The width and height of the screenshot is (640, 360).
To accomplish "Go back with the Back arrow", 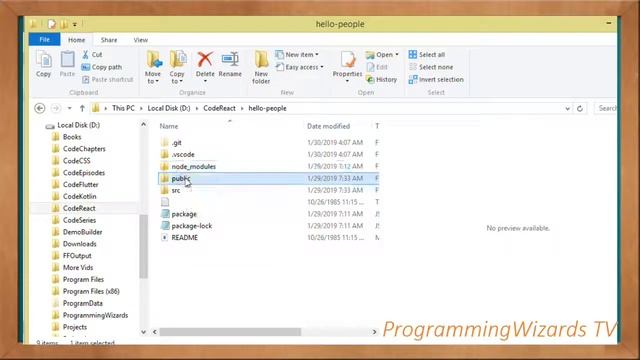I will pos(40,108).
